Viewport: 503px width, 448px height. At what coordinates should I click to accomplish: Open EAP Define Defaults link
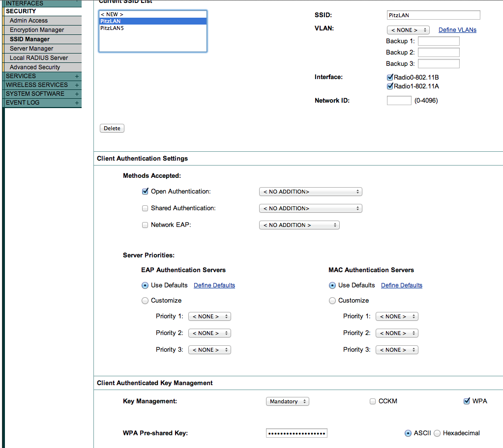(214, 285)
